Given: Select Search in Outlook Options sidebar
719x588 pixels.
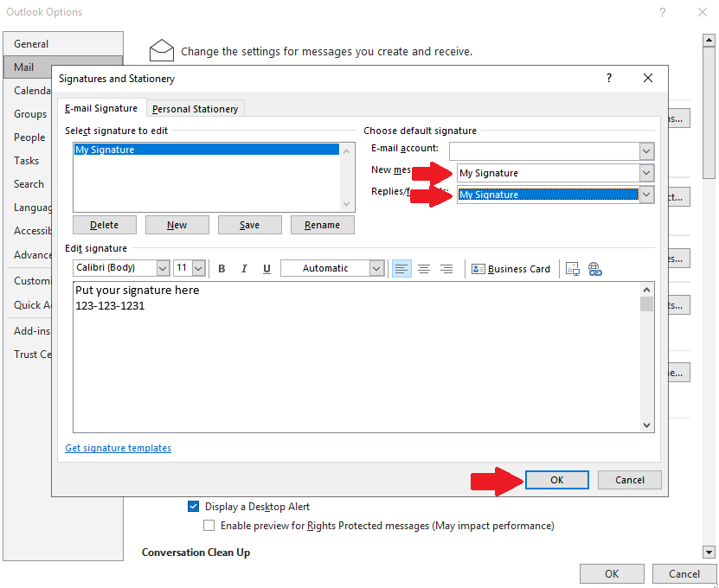Looking at the screenshot, I should click(x=28, y=184).
